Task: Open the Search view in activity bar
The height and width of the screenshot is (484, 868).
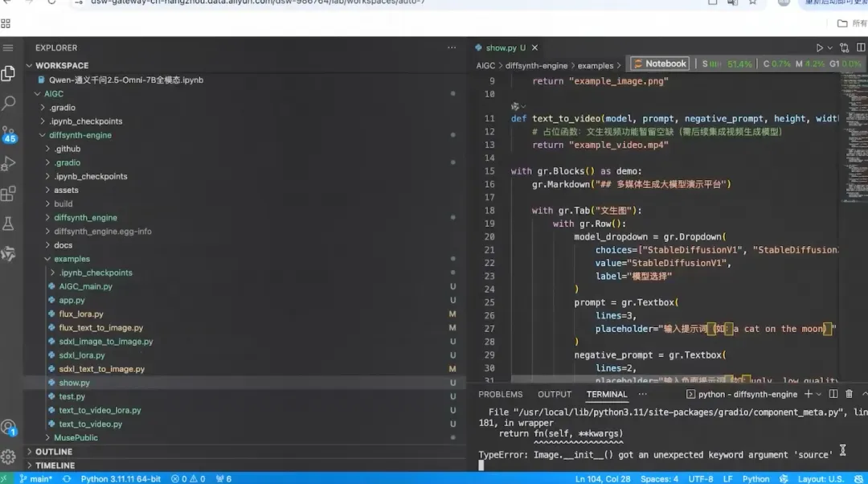Action: pos(9,102)
